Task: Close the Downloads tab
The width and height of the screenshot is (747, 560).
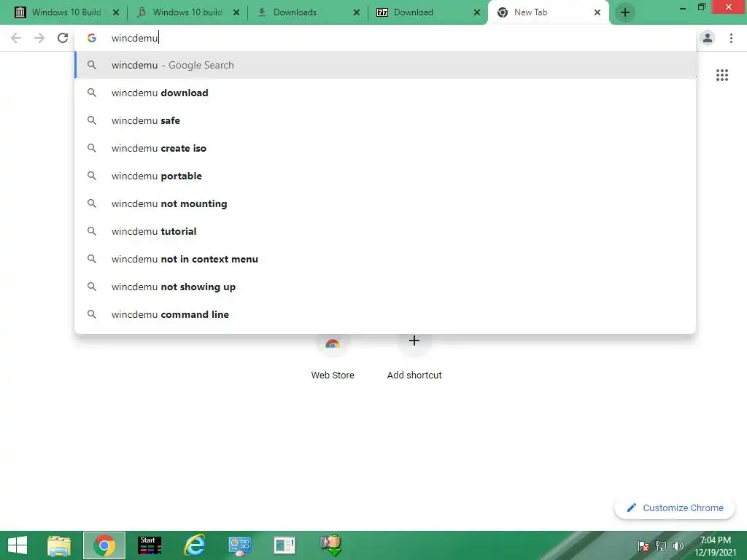Action: (356, 13)
